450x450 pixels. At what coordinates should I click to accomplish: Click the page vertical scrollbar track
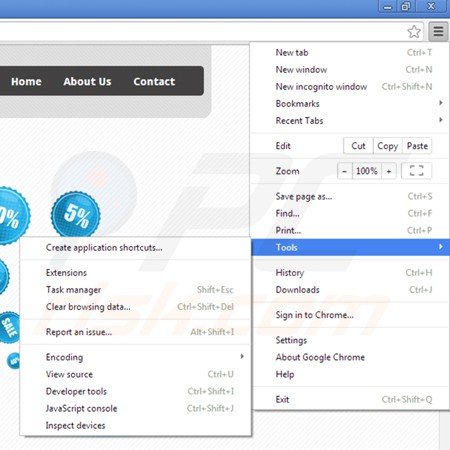click(x=445, y=430)
